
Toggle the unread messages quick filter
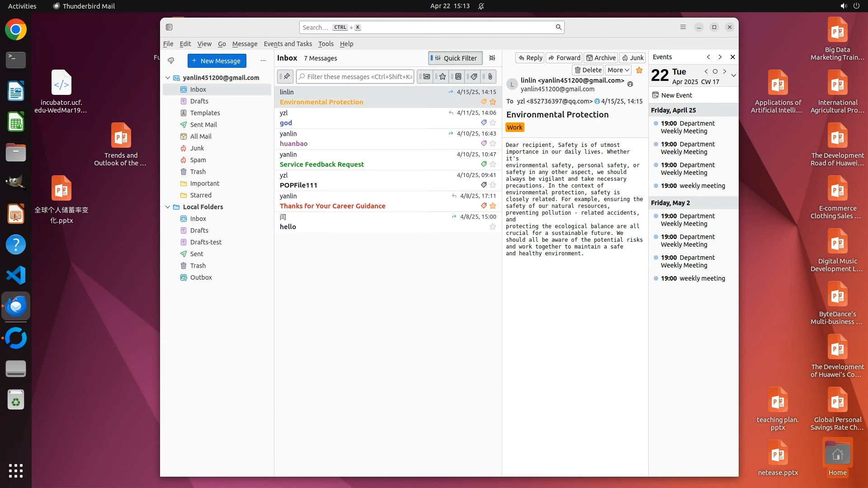click(x=426, y=77)
